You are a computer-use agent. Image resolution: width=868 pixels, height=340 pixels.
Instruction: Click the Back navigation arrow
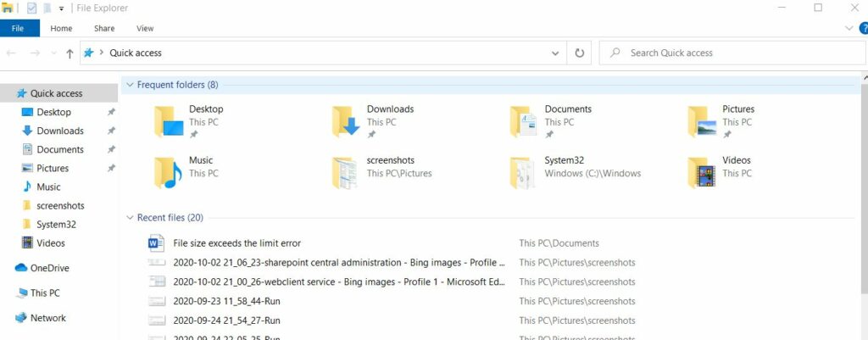[x=11, y=53]
